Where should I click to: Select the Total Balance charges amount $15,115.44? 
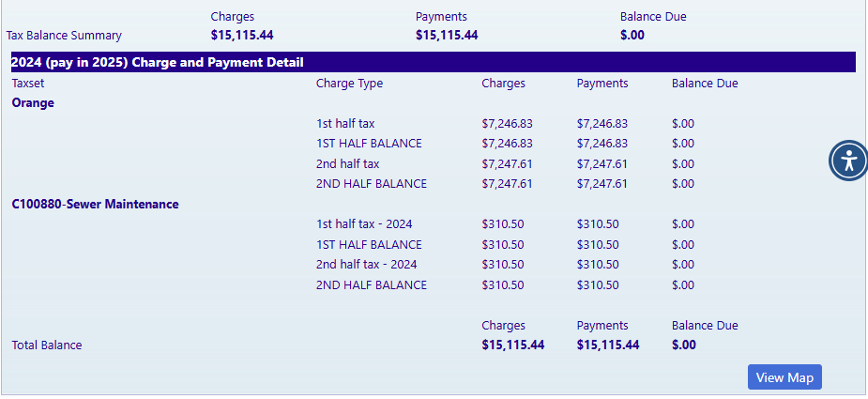coord(513,345)
